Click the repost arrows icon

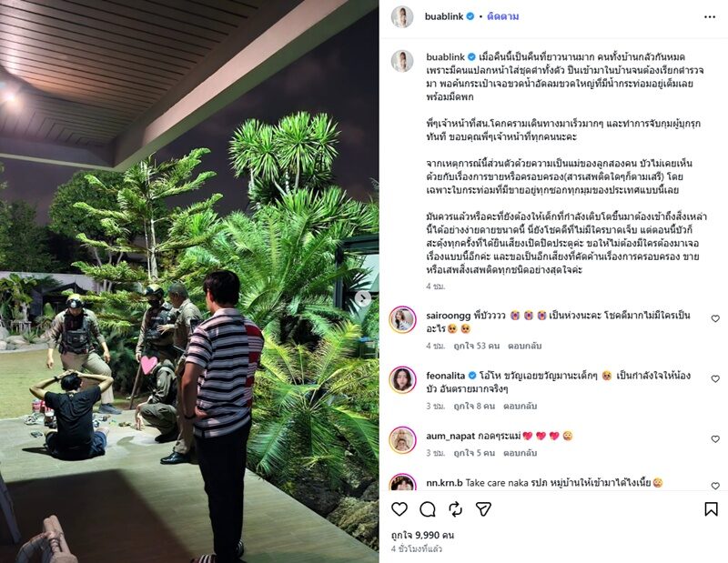click(456, 509)
